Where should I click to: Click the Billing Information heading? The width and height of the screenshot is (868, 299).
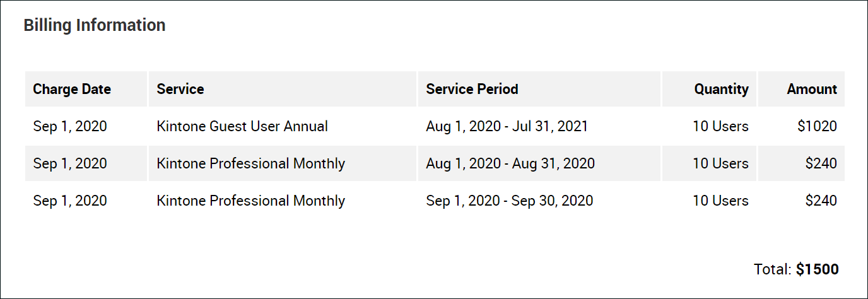coord(95,25)
